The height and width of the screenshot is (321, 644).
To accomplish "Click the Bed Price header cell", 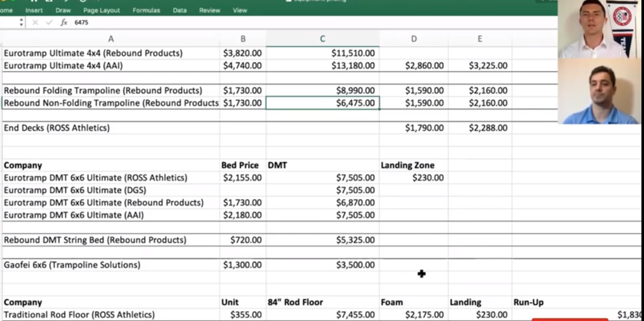I will 243,165.
